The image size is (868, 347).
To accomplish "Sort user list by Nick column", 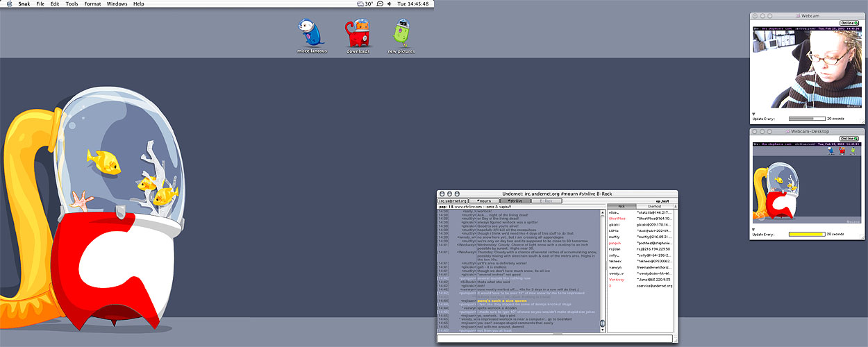I will [621, 206].
